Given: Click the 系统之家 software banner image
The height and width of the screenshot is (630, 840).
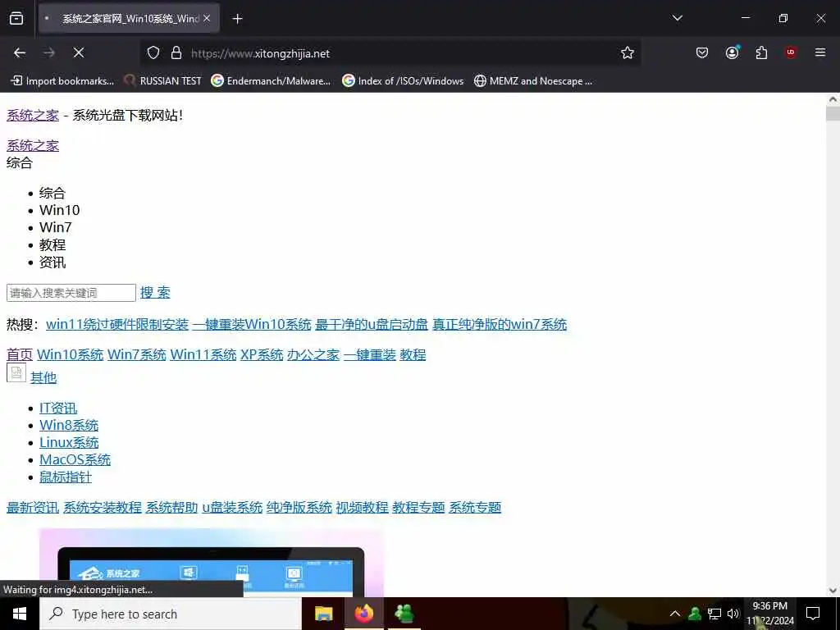Looking at the screenshot, I should [212, 563].
